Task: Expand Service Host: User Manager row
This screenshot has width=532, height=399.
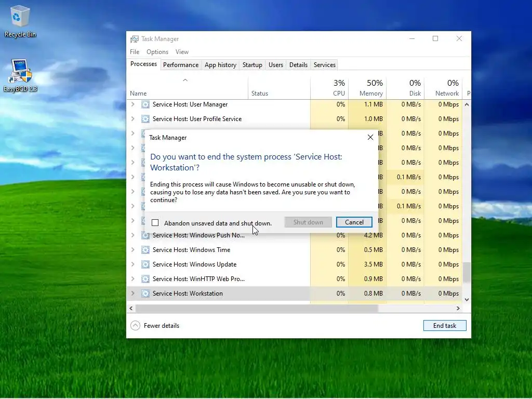Action: tap(133, 104)
